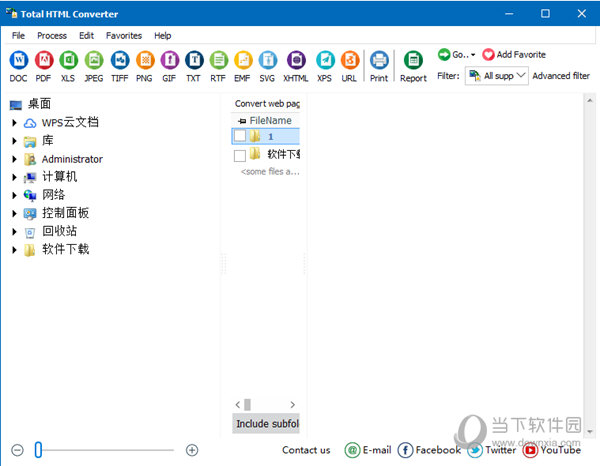This screenshot has width=600, height=466.
Task: Click the preview pane scroll up arrow
Action: (x=590, y=100)
